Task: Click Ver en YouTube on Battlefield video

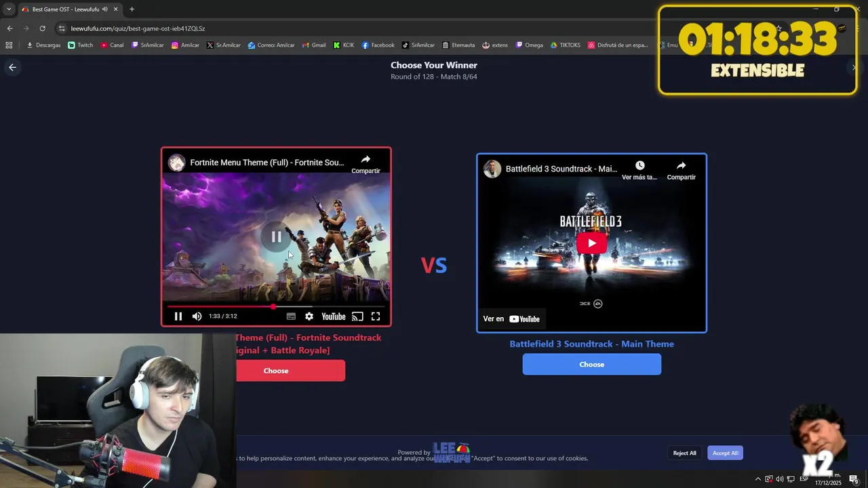Action: point(512,319)
